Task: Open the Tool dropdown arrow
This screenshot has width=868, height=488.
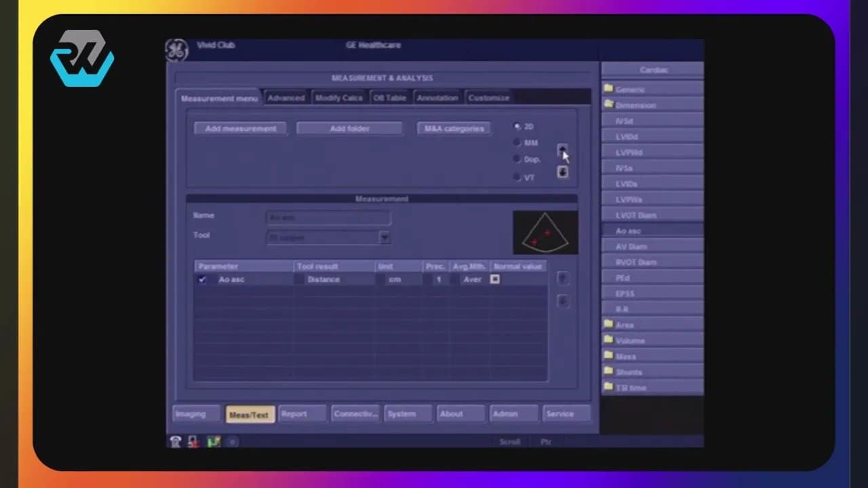Action: point(384,238)
